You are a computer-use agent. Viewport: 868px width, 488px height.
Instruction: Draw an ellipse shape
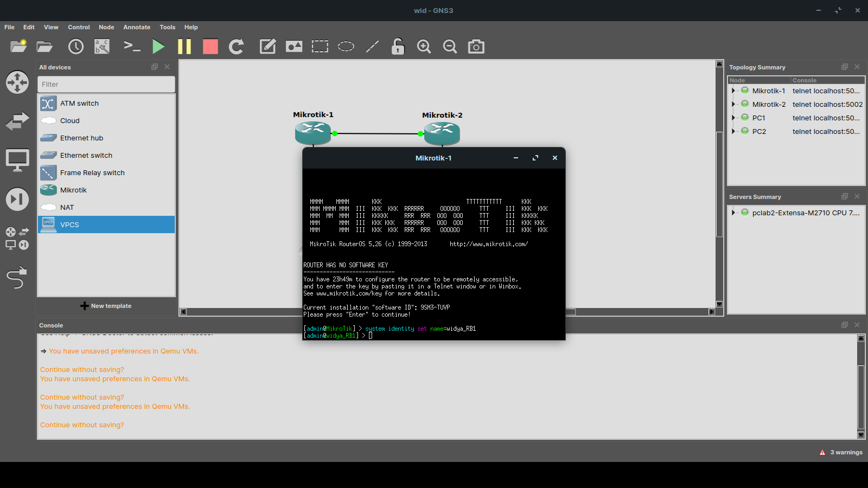point(346,47)
